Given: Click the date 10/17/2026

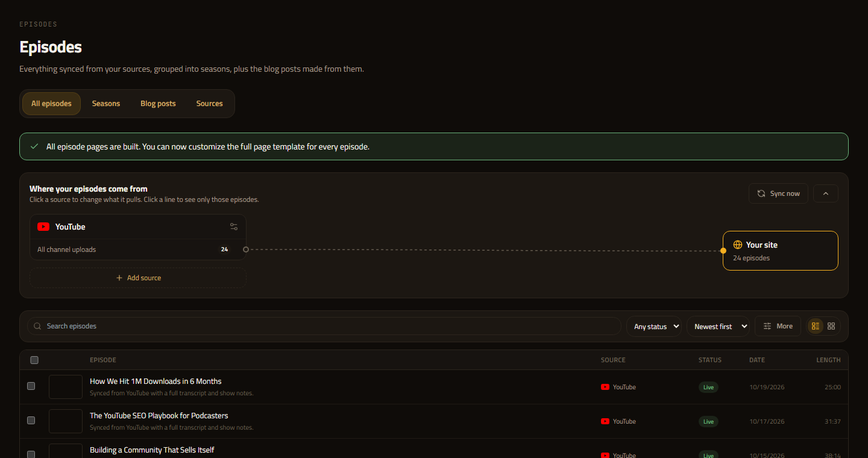Looking at the screenshot, I should click(767, 421).
